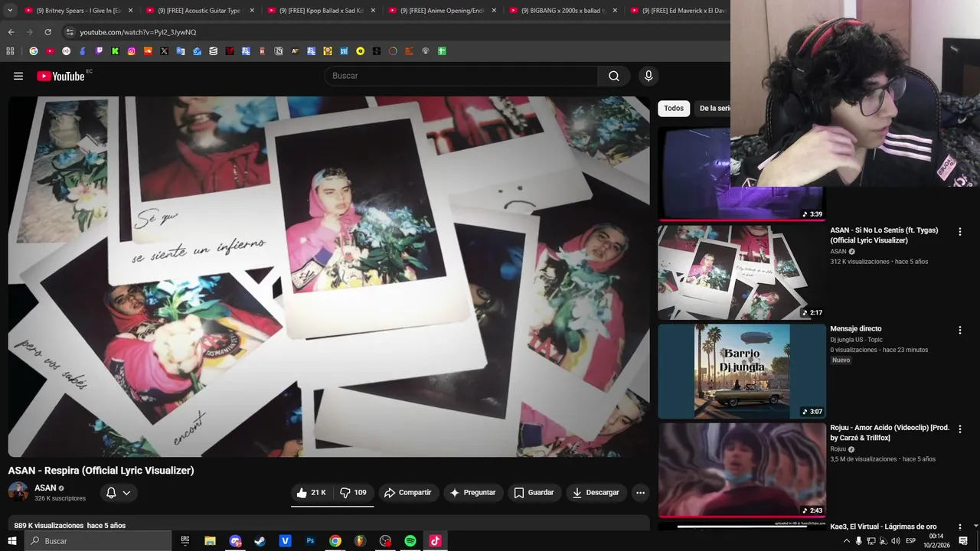The width and height of the screenshot is (980, 551).
Task: Close the Kpop Ballad tab
Action: (x=373, y=11)
